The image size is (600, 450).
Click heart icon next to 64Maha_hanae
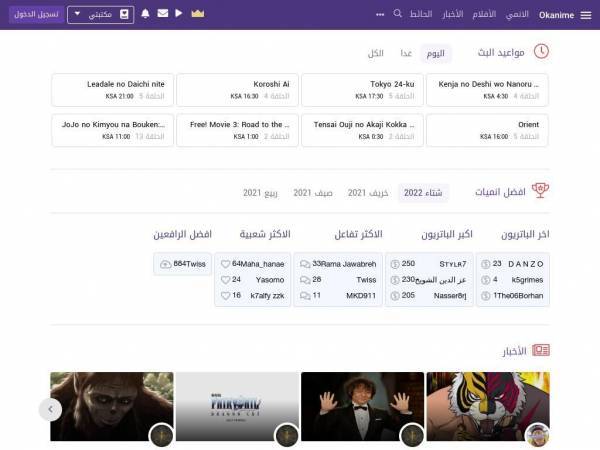pyautogui.click(x=225, y=264)
